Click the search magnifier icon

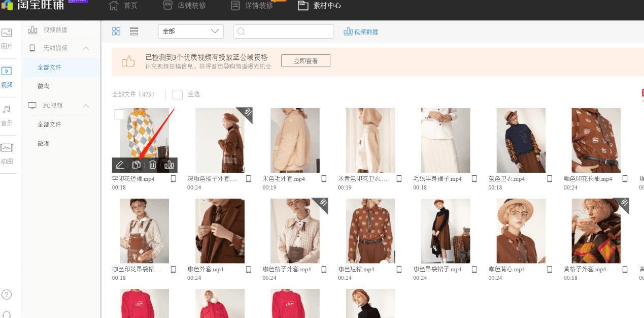tap(241, 31)
